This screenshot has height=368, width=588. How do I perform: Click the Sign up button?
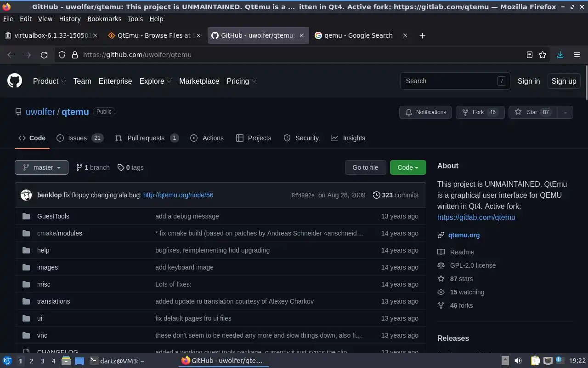[x=564, y=81]
